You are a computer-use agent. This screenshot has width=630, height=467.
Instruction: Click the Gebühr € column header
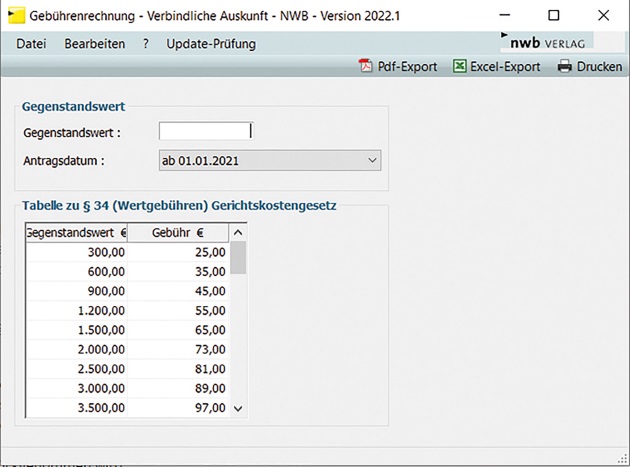[x=178, y=232]
